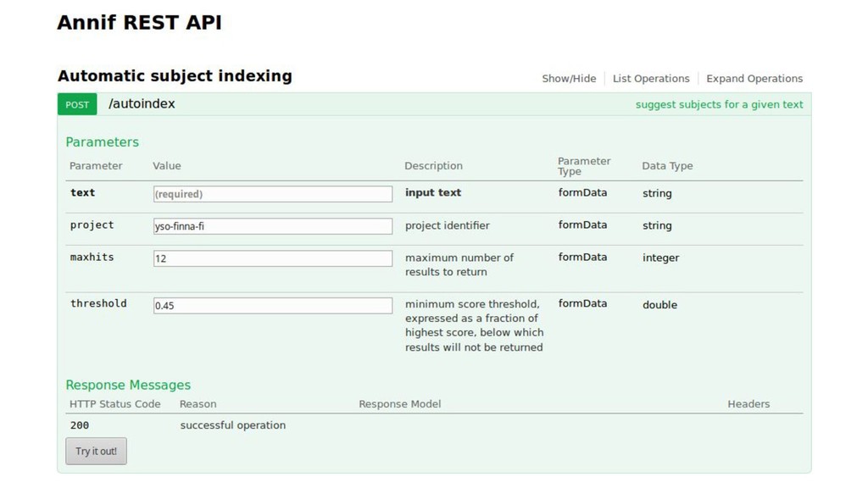Image resolution: width=868 pixels, height=488 pixels.
Task: Click the 'successful operation' reason text
Action: pyautogui.click(x=232, y=425)
